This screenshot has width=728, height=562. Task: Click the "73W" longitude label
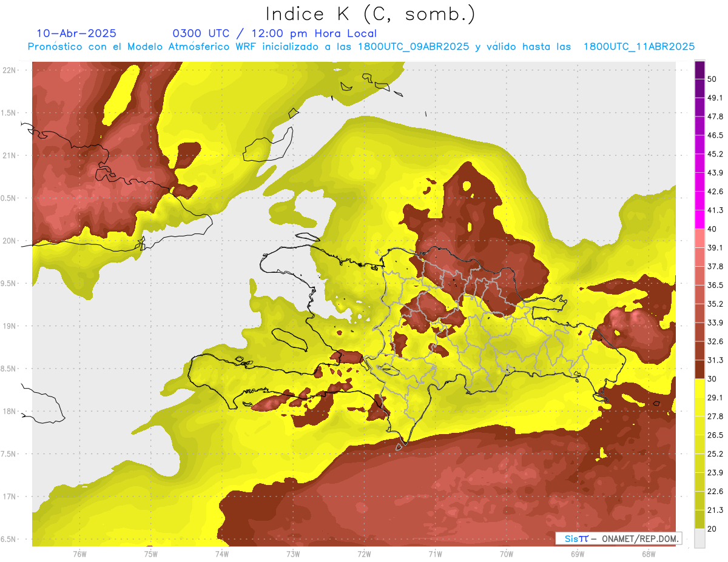[293, 554]
